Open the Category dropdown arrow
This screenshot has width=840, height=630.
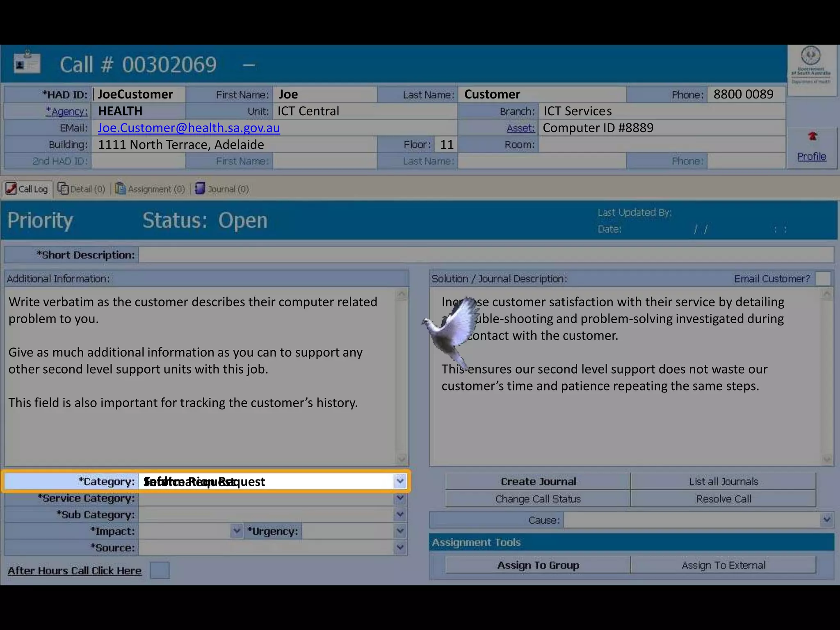pos(400,481)
